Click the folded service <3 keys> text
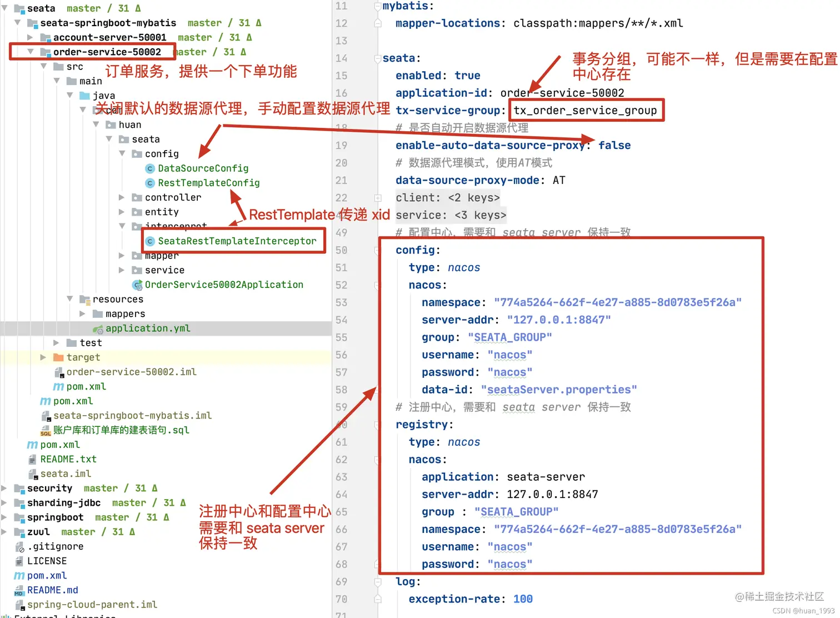The height and width of the screenshot is (618, 840). 451,215
